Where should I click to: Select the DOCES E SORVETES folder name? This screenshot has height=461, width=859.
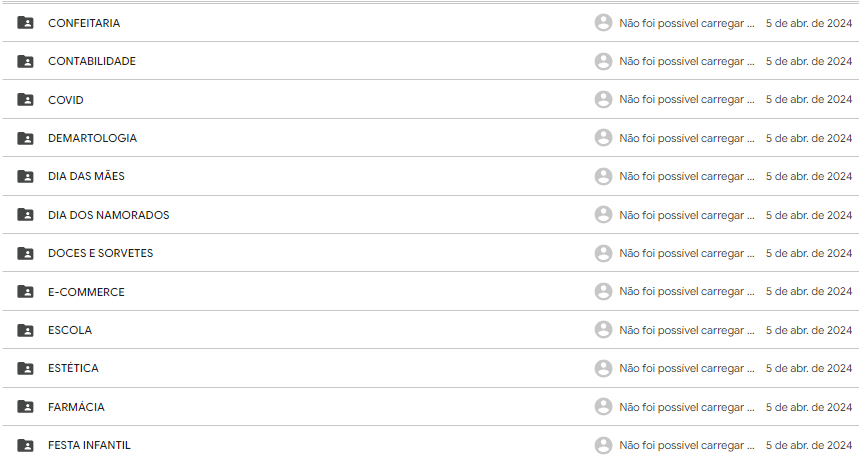point(100,253)
